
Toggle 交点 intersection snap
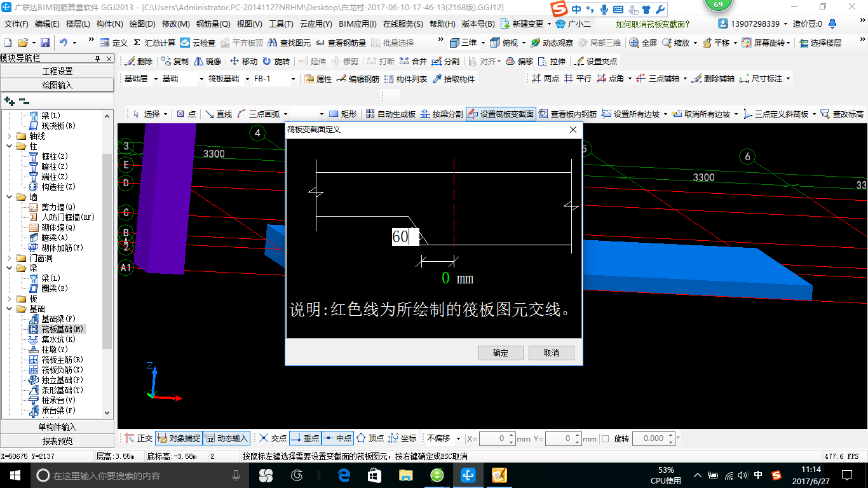click(x=273, y=438)
